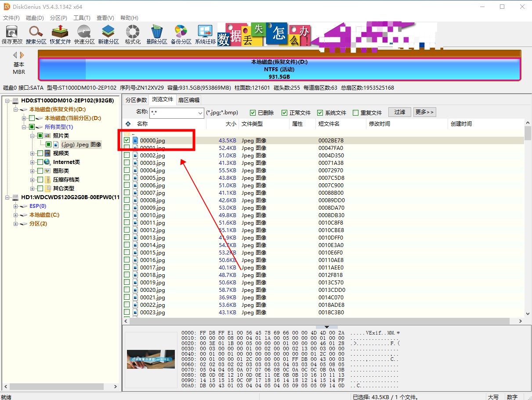Screen dimensions: 532x400
Task: Expand the 本地磁盘(C:) partition node
Action: click(x=16, y=215)
